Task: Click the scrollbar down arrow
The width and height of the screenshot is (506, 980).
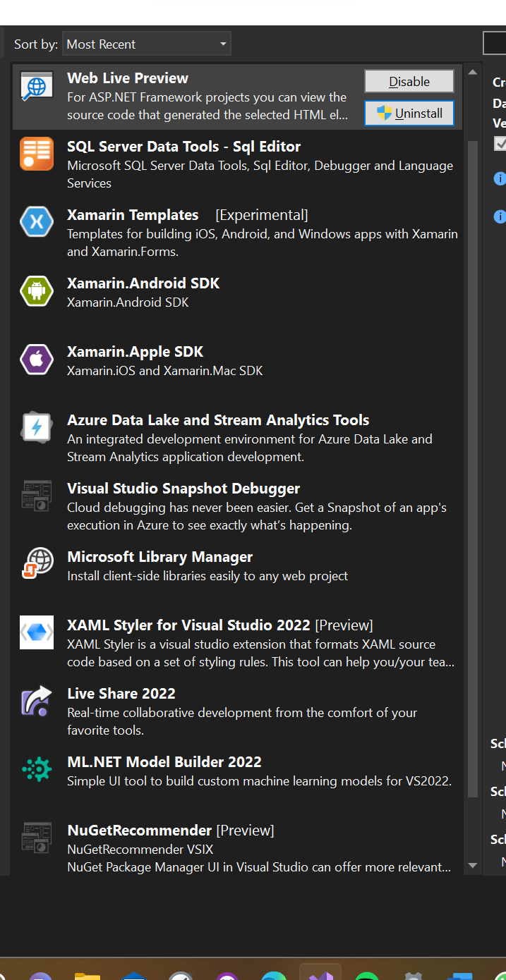Action: click(x=473, y=866)
